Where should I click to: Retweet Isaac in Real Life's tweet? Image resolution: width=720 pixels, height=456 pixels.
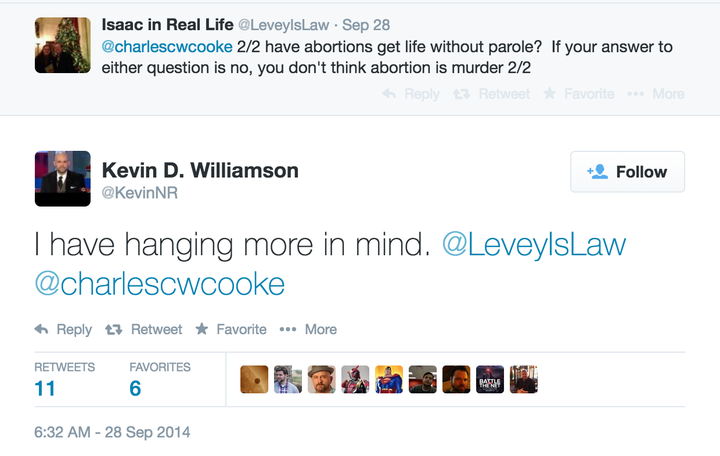[491, 94]
